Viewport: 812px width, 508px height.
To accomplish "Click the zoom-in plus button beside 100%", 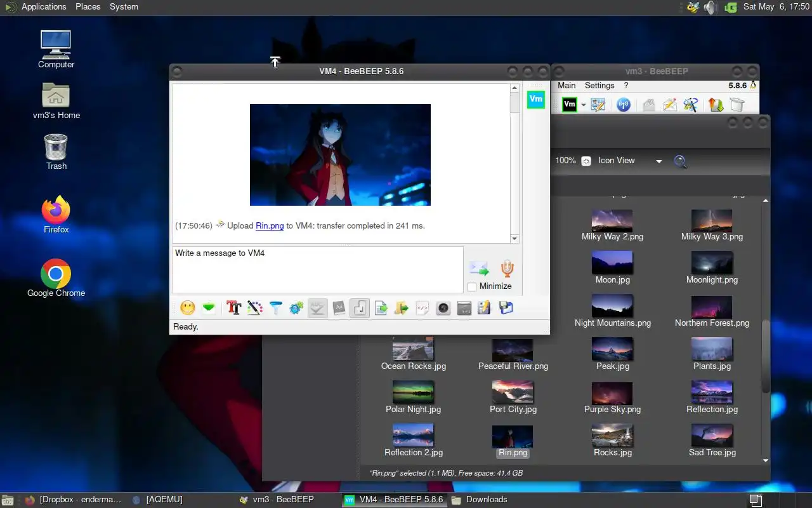I will [x=586, y=161].
